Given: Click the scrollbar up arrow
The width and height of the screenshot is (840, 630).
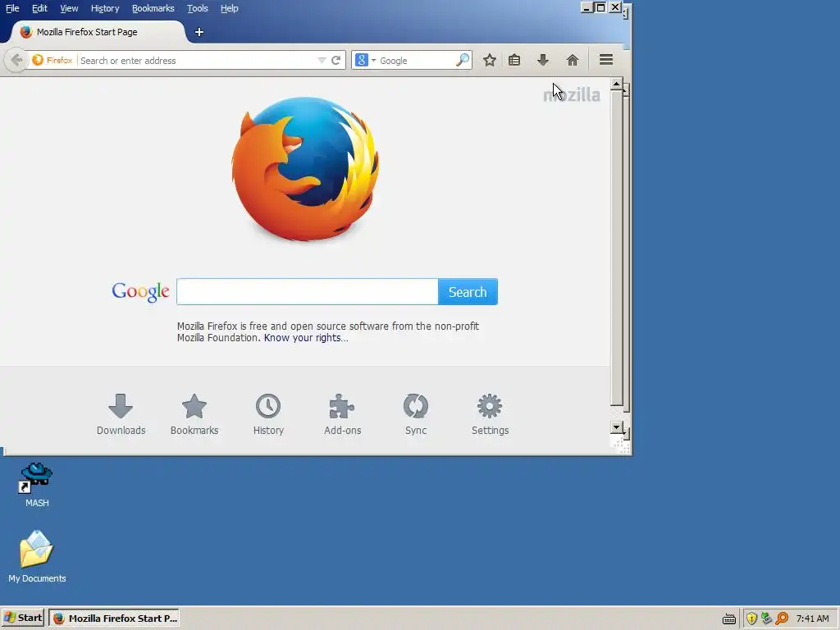Looking at the screenshot, I should [x=617, y=84].
